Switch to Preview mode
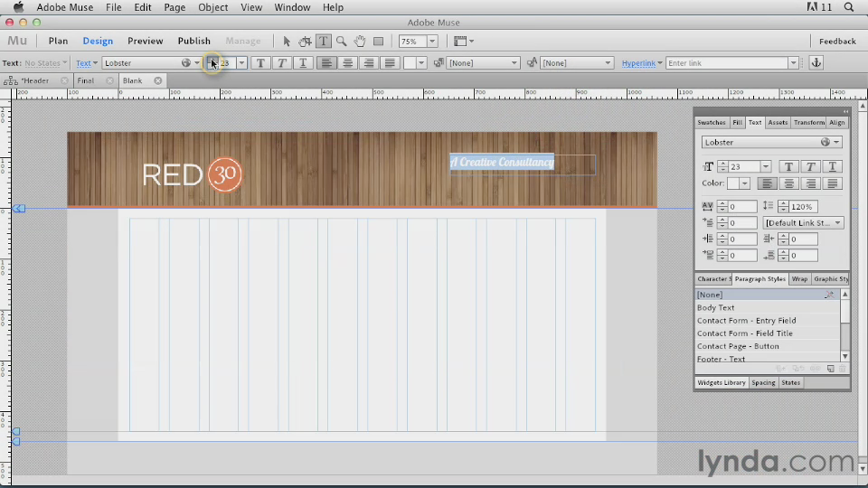Viewport: 868px width, 488px height. [x=145, y=41]
